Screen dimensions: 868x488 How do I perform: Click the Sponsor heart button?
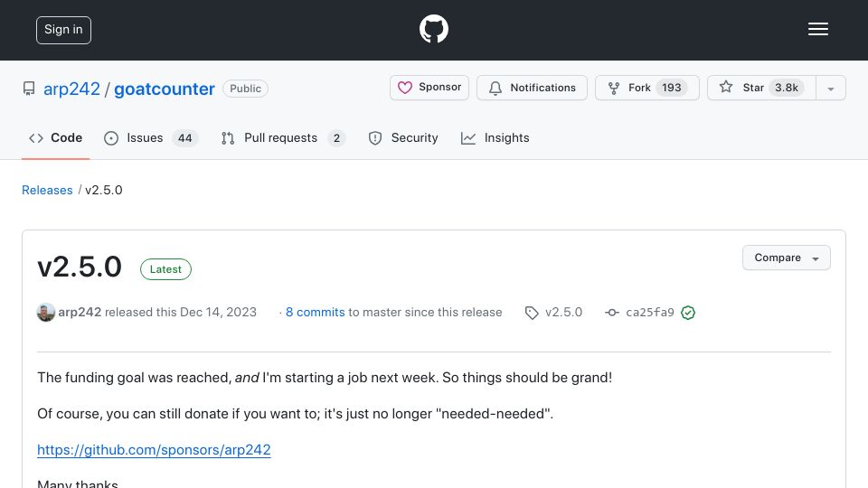[x=429, y=88]
